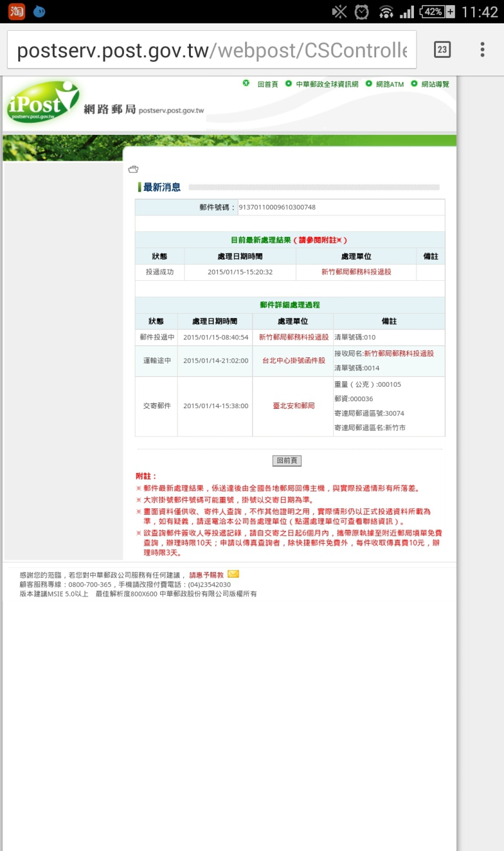Click 清單號碼:0014 remark
The height and width of the screenshot is (851, 504).
[x=357, y=368]
